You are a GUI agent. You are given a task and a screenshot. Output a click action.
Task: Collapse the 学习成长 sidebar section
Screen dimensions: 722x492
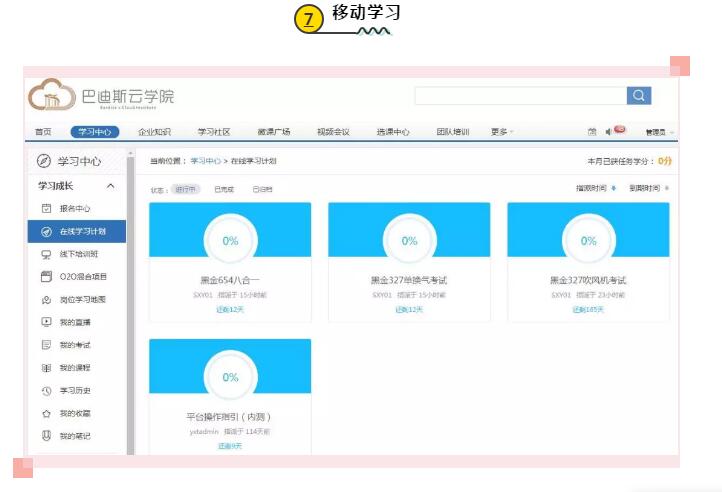coord(110,186)
